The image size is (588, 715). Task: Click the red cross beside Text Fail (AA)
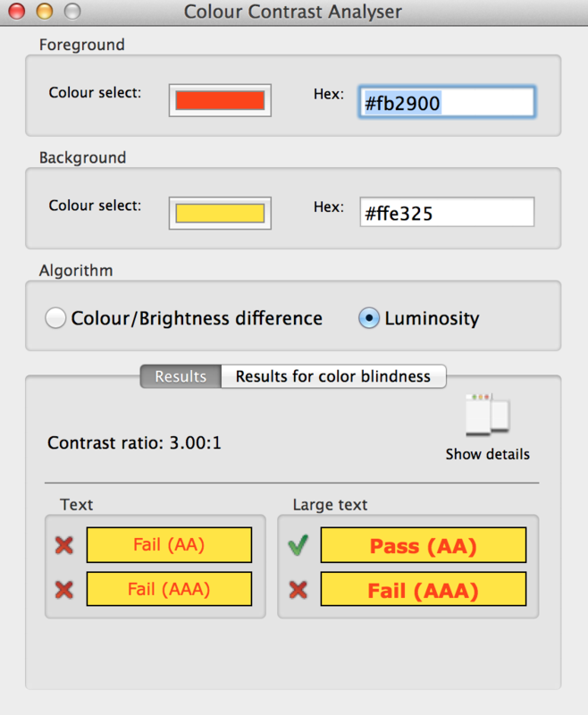[x=64, y=545]
